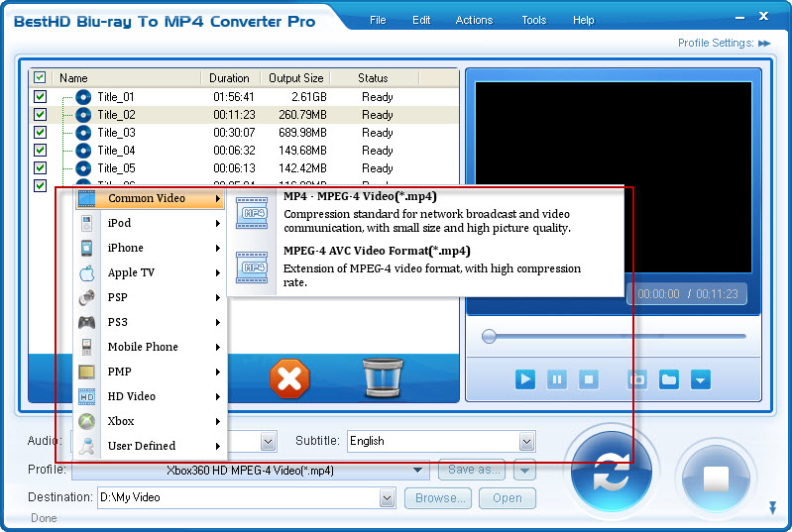Click the PS3 gamepad icon
This screenshot has width=792, height=532.
tap(87, 322)
